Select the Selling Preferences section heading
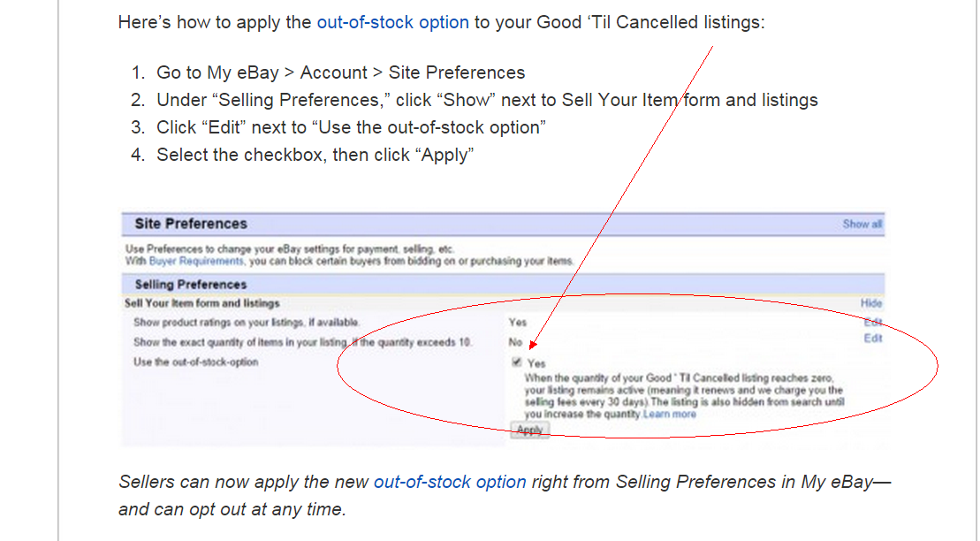 point(191,285)
